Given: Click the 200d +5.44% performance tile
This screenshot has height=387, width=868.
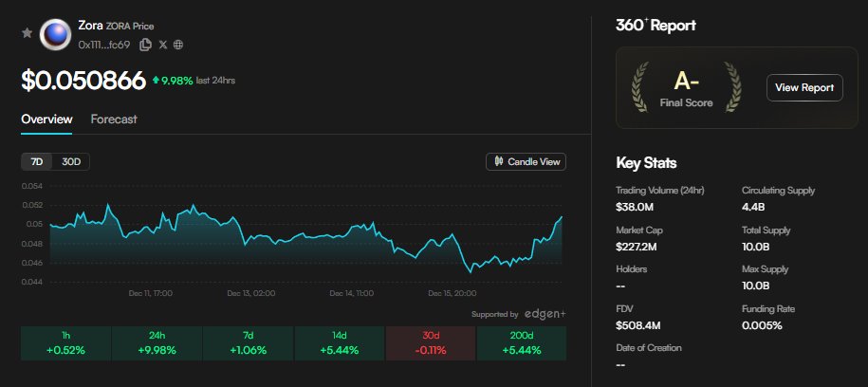Looking at the screenshot, I should (x=522, y=343).
